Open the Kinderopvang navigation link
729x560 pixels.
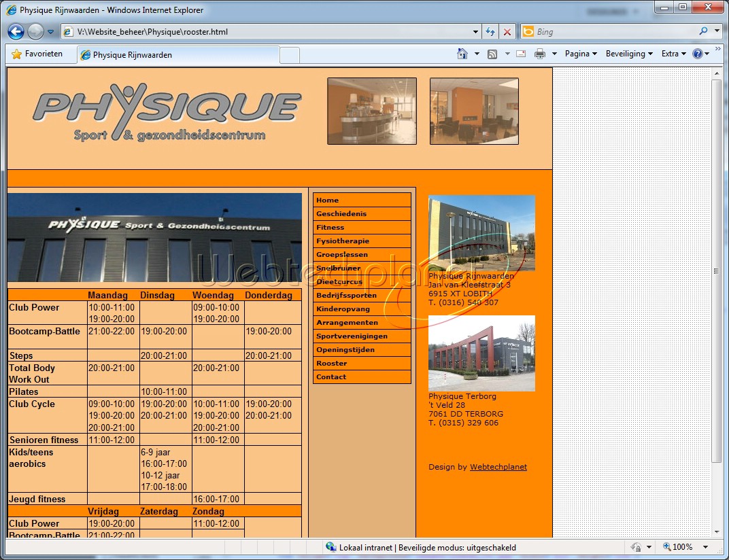[362, 309]
